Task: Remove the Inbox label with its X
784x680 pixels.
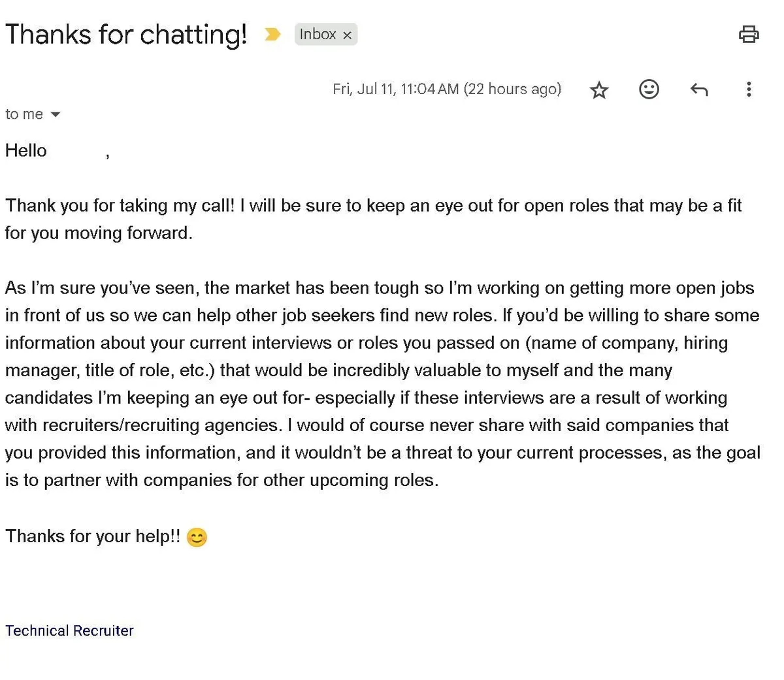Action: coord(348,35)
